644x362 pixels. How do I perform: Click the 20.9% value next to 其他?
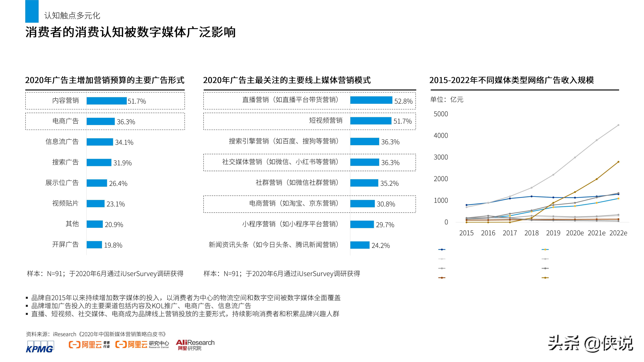pyautogui.click(x=114, y=225)
